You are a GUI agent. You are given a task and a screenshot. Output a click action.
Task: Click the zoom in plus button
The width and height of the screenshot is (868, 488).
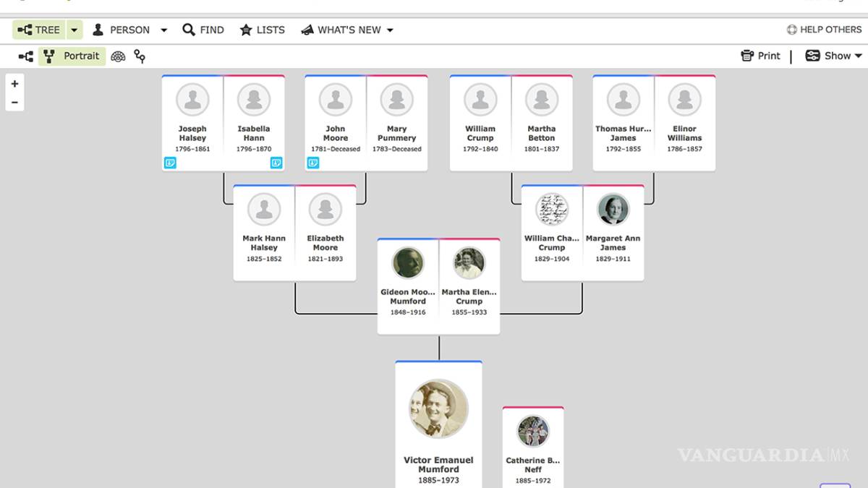pos(14,84)
